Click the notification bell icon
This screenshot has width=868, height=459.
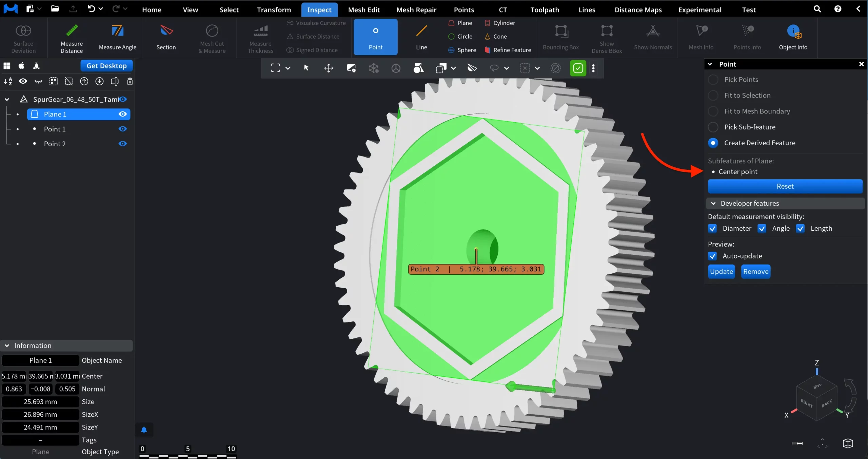[x=144, y=430]
